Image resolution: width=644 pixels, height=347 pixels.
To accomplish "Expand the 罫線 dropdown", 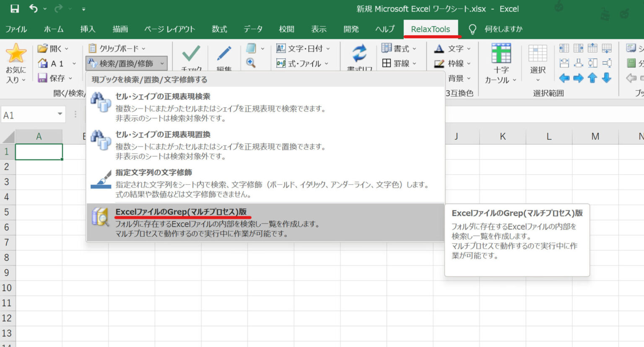I will (x=400, y=63).
